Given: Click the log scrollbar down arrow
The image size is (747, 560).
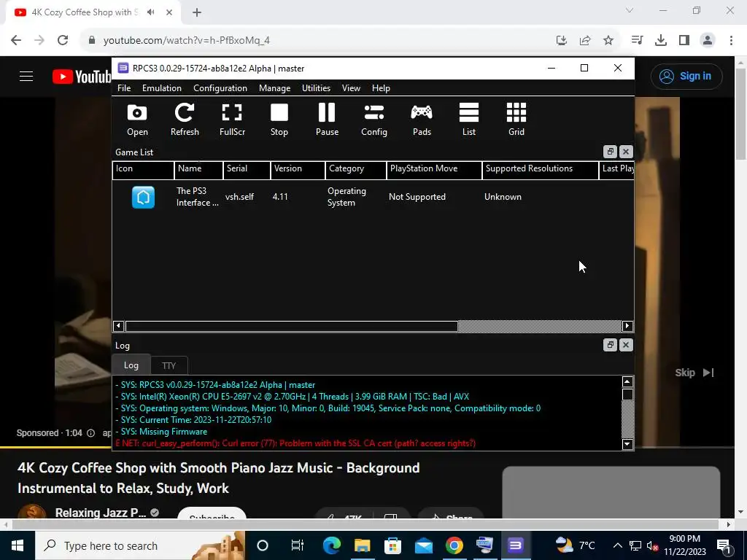Looking at the screenshot, I should 627,444.
